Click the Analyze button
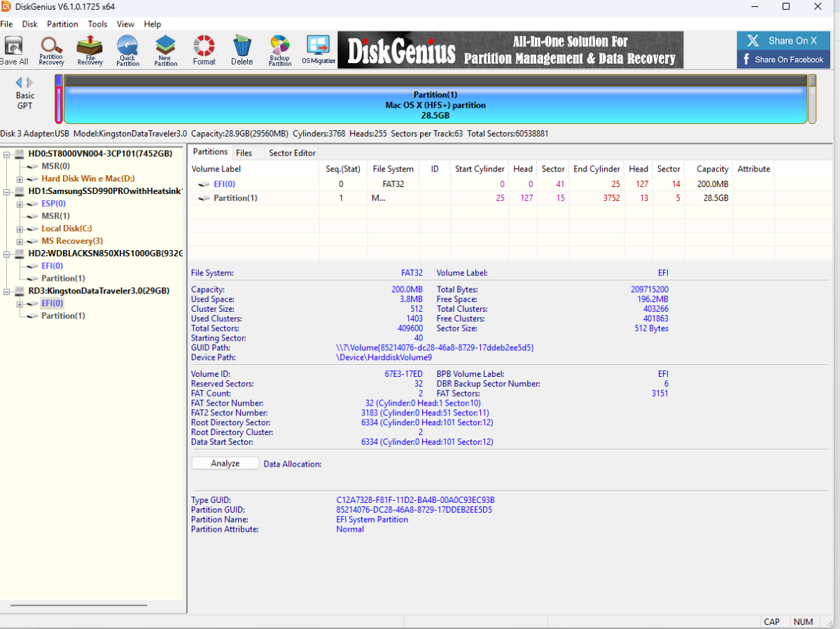The width and height of the screenshot is (840, 629). pyautogui.click(x=225, y=464)
